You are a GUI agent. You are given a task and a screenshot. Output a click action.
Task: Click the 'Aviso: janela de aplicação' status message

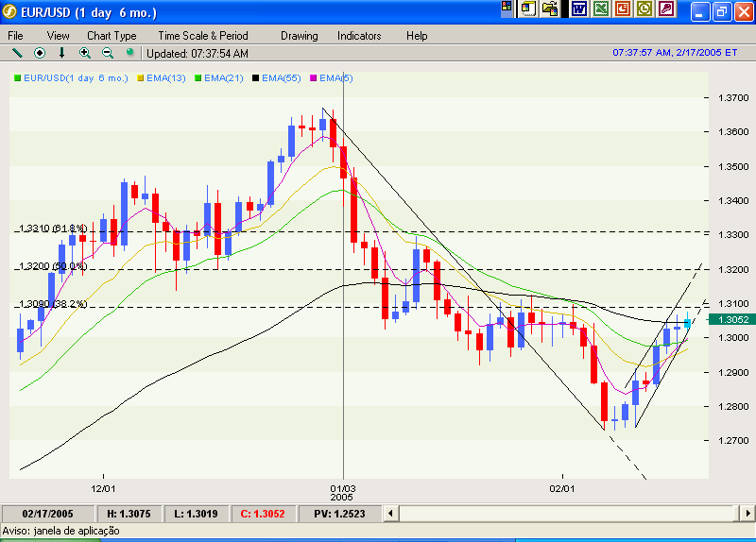click(60, 531)
